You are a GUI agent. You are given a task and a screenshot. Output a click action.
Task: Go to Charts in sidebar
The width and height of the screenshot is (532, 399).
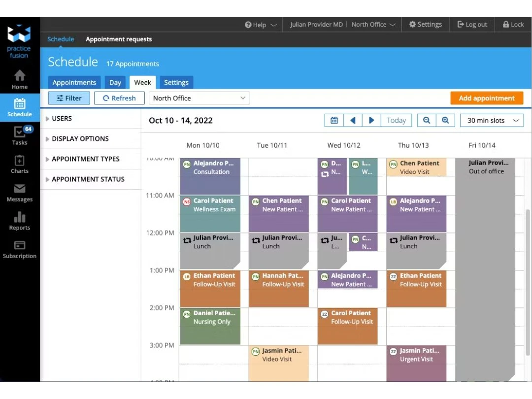[x=20, y=164]
